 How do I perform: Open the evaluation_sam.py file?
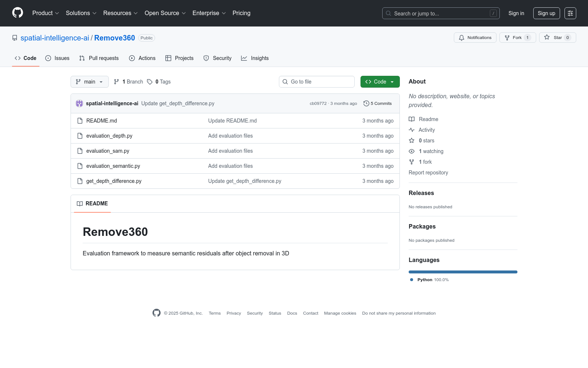click(x=108, y=151)
